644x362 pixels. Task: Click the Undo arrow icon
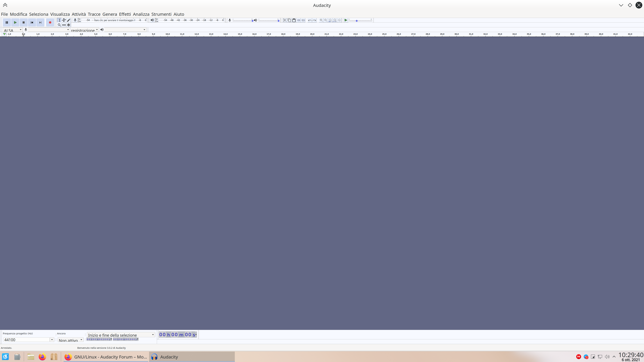coord(310,20)
